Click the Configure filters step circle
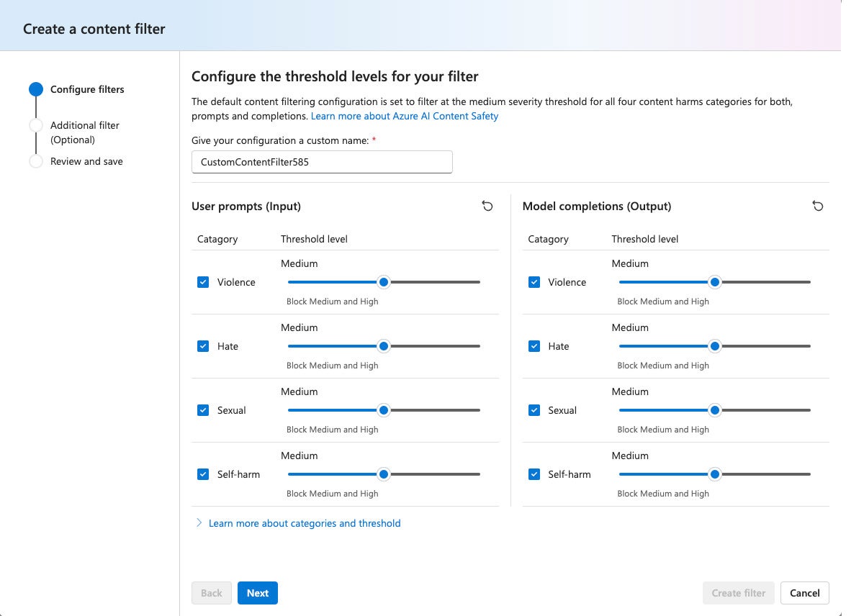Viewport: 864px width, 616px height. pos(36,89)
